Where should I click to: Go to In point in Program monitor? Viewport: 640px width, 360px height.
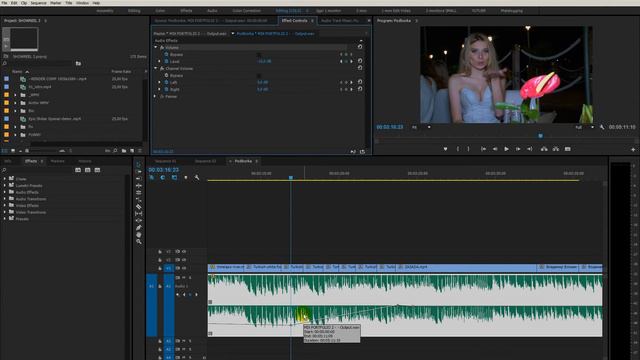coord(483,149)
